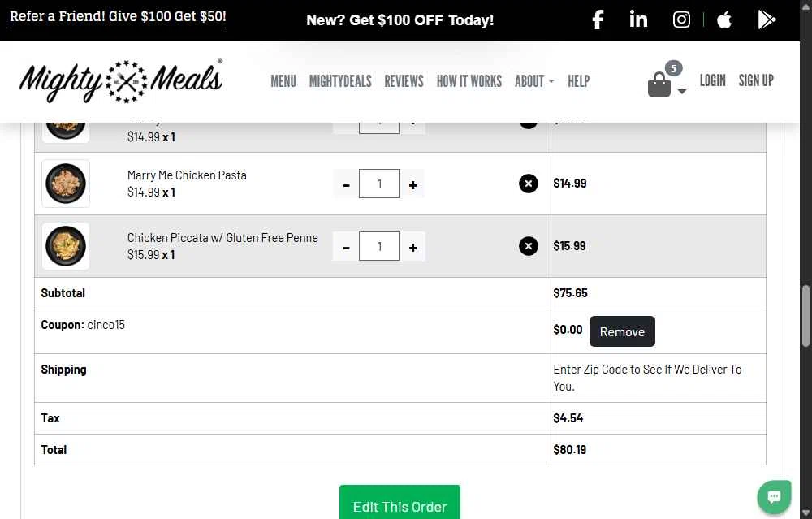This screenshot has width=812, height=519.
Task: Click the Marry Me Chicken Pasta thumbnail
Action: 66,184
